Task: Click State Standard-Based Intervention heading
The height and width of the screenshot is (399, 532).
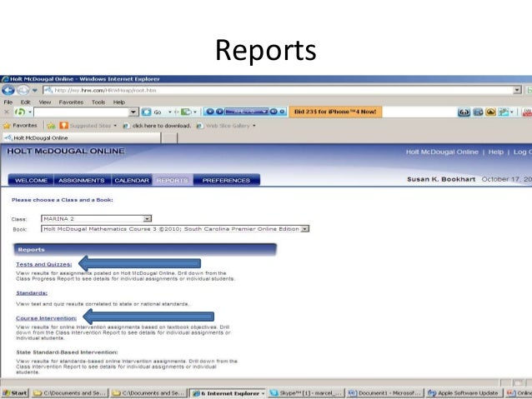Action: tap(67, 352)
